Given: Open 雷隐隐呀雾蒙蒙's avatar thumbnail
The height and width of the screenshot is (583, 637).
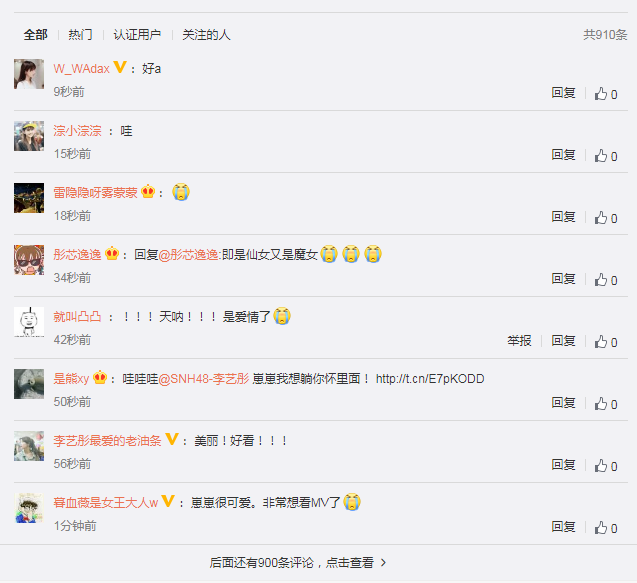Looking at the screenshot, I should (29, 198).
